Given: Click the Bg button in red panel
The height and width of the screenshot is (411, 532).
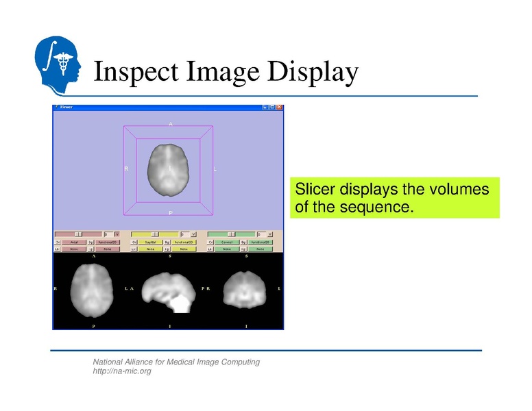Looking at the screenshot, I should click(91, 242).
